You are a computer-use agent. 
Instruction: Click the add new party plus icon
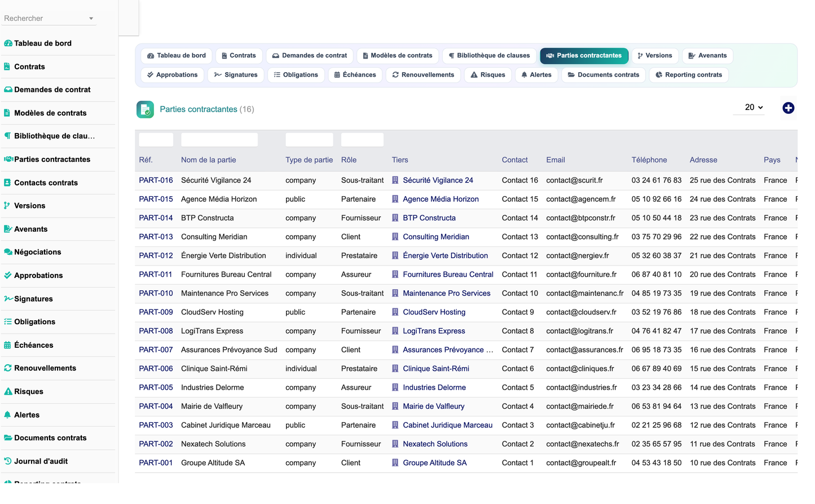point(788,108)
